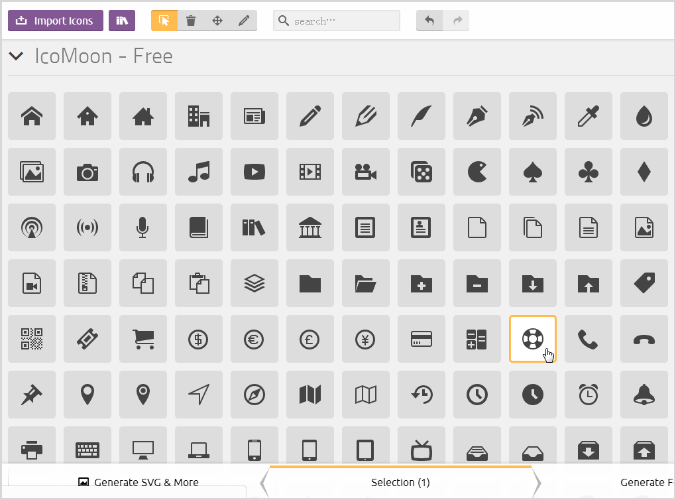Select the music notes icon
This screenshot has width=676, height=500.
(199, 172)
